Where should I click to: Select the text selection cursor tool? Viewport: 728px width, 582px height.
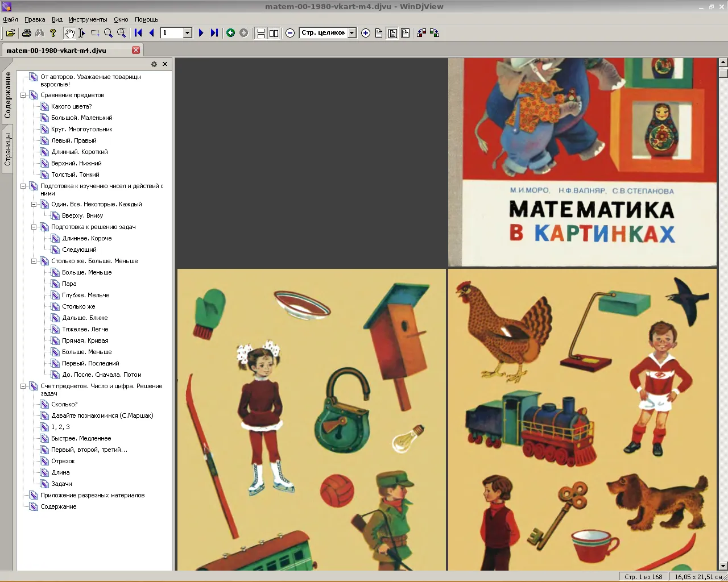pos(82,33)
